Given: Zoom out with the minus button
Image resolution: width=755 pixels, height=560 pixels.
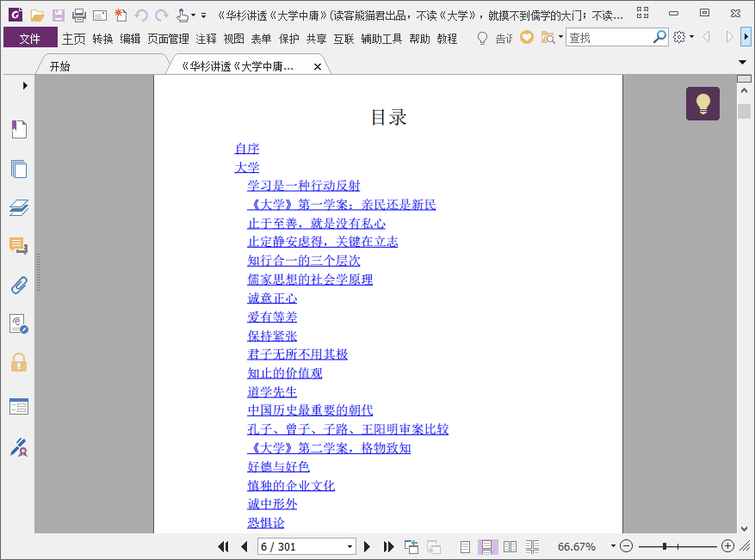Looking at the screenshot, I should tap(626, 546).
